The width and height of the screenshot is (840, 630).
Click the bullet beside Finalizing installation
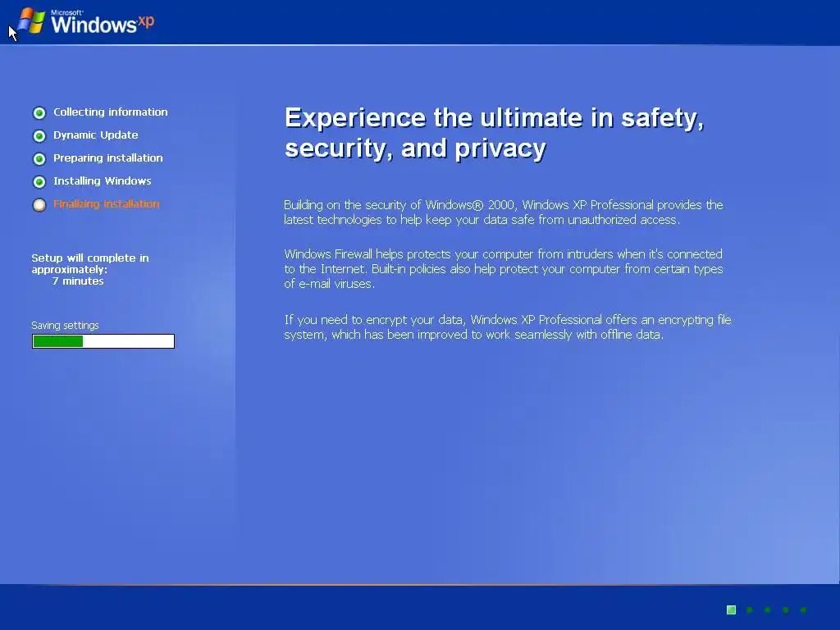tap(39, 205)
